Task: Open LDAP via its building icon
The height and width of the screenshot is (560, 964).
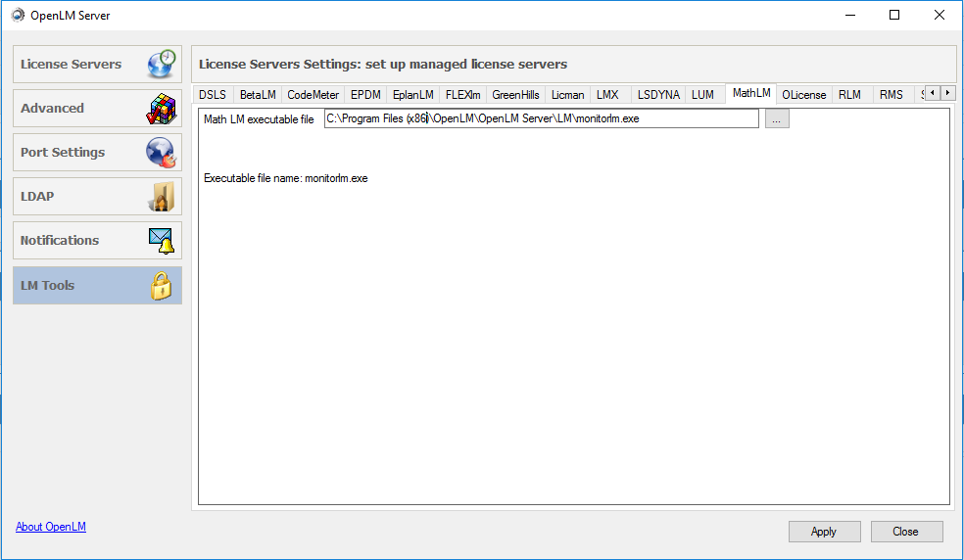Action: tap(162, 197)
